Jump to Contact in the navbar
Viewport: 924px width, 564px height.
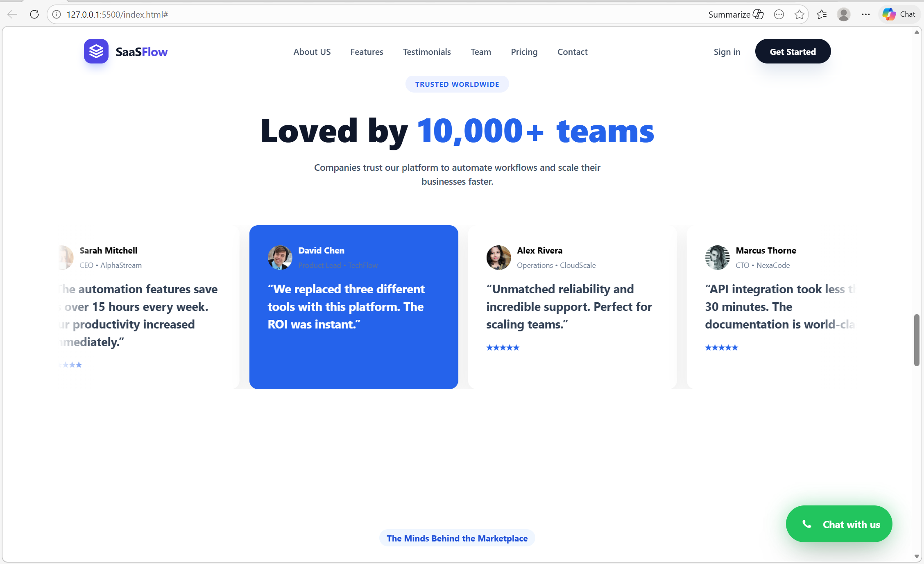point(572,52)
